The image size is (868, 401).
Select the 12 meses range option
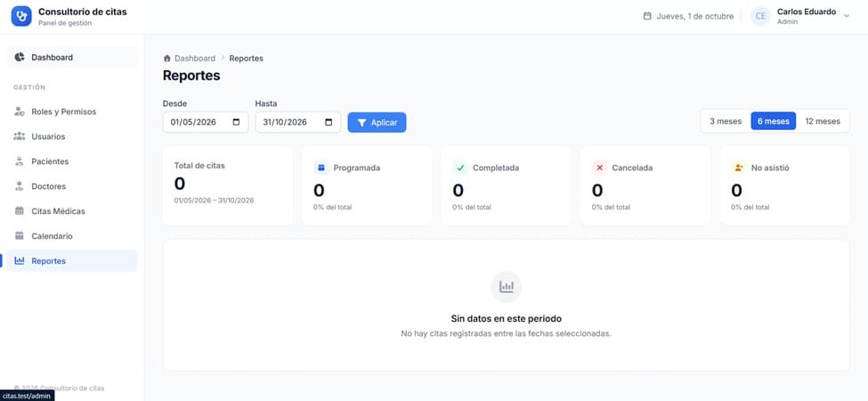pyautogui.click(x=822, y=121)
